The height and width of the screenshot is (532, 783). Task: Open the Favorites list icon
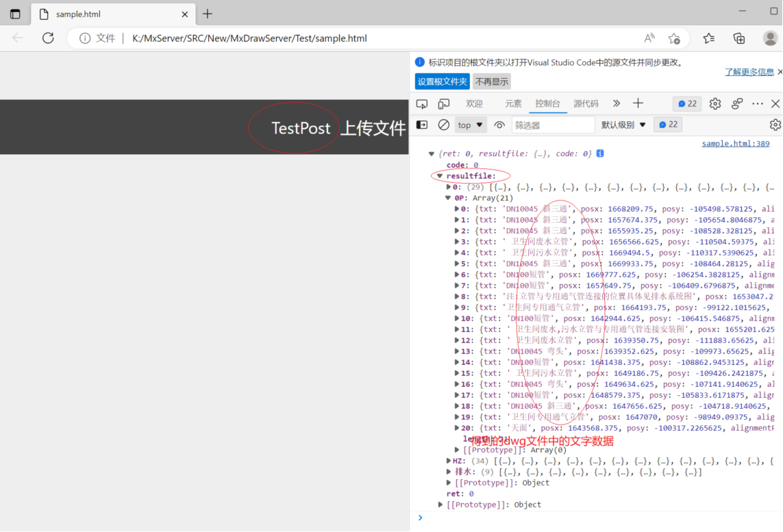click(708, 38)
